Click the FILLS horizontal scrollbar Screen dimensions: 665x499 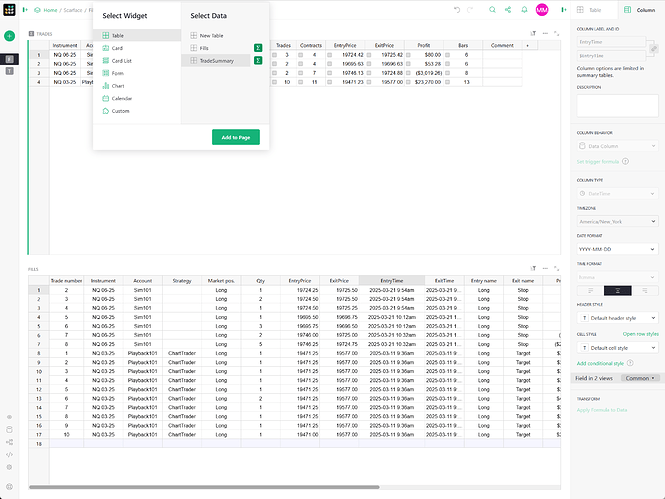click(204, 487)
